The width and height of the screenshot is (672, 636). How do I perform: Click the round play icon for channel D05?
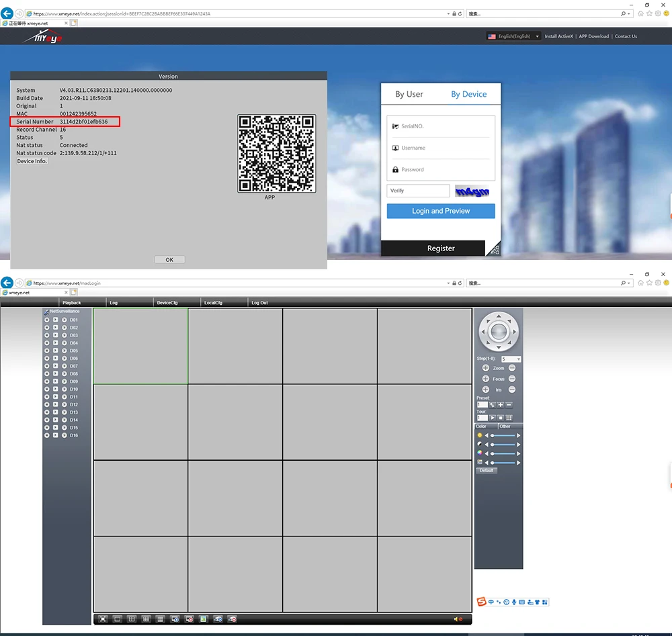pos(64,351)
